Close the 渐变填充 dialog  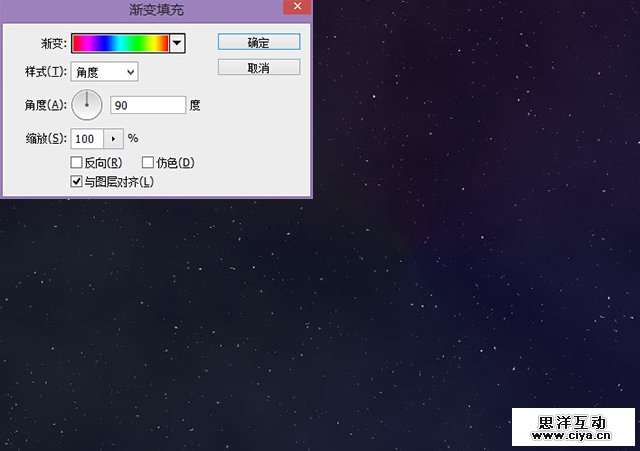click(297, 7)
